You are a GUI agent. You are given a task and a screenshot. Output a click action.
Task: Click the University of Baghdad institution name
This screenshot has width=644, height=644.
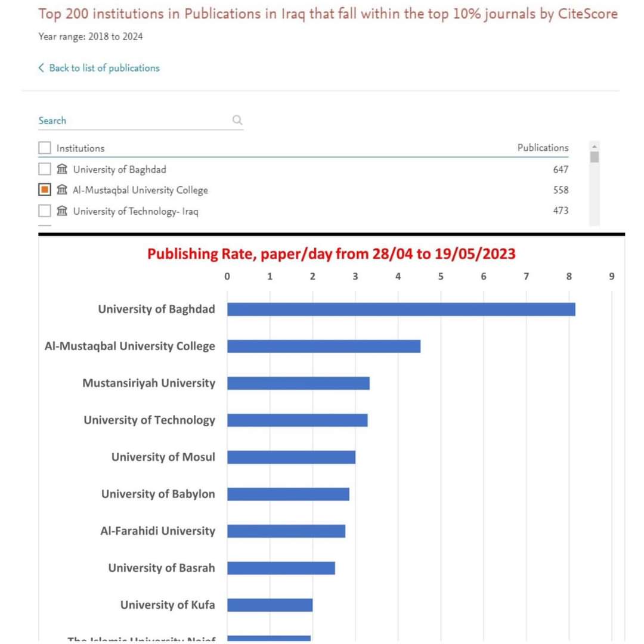point(119,169)
